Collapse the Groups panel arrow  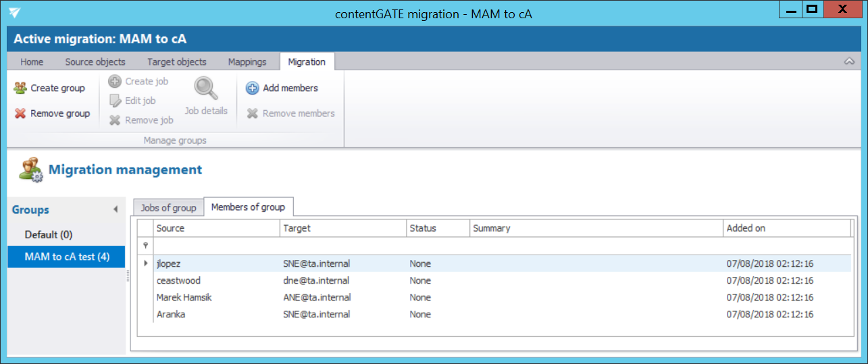(115, 210)
